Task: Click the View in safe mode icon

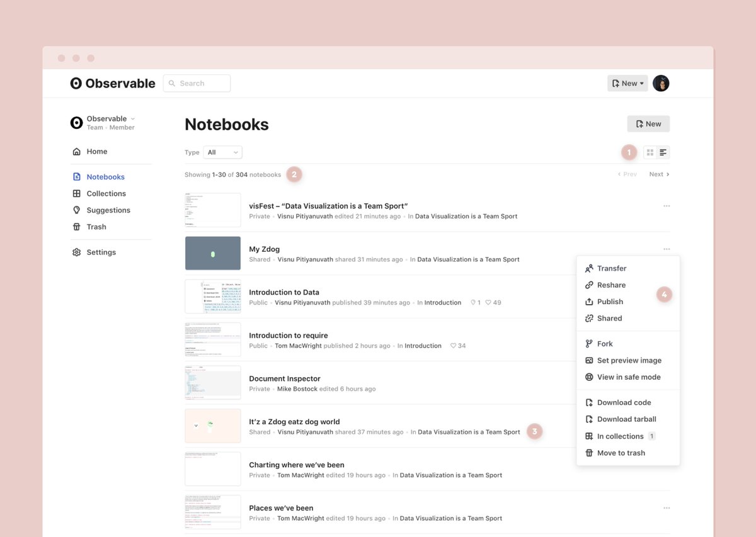Action: click(589, 377)
